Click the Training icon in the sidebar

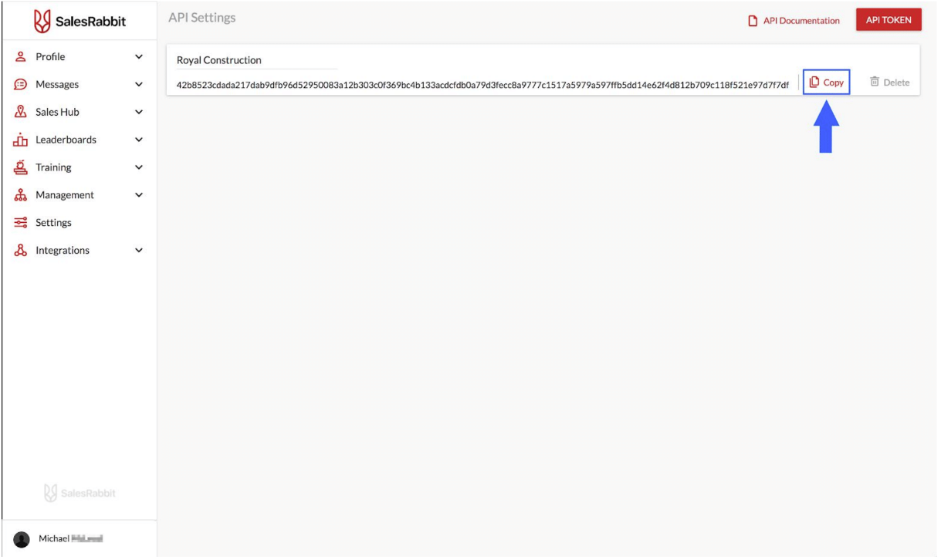[x=22, y=167]
